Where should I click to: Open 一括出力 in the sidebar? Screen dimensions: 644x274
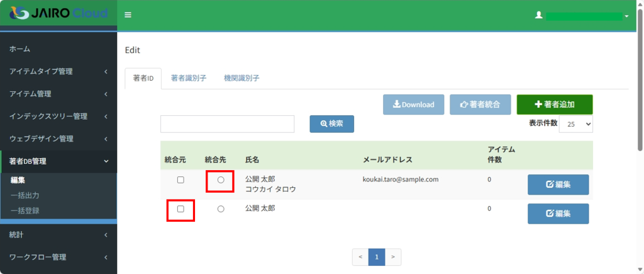point(25,195)
